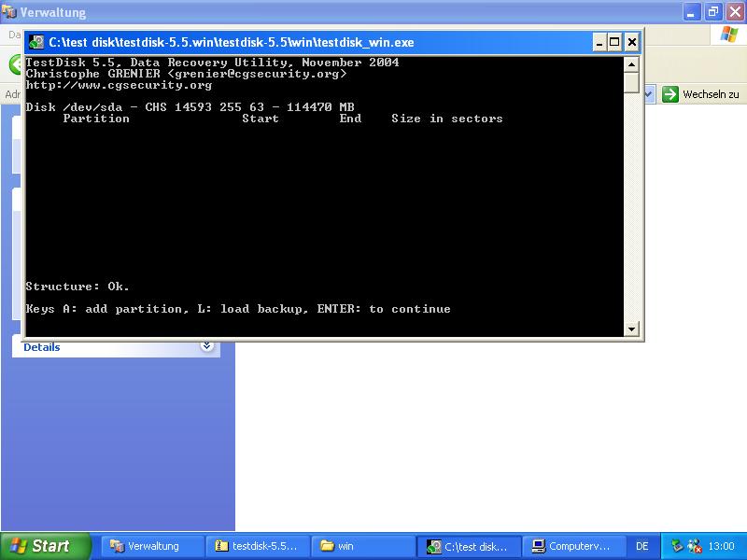Expand the Details panel chevron
This screenshot has width=747, height=560.
point(206,345)
